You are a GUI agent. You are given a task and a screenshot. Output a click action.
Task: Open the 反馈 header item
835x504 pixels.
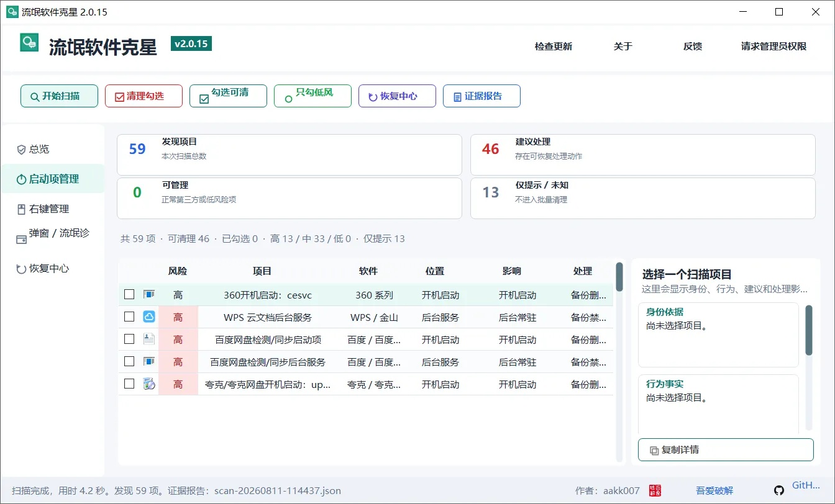click(x=693, y=47)
